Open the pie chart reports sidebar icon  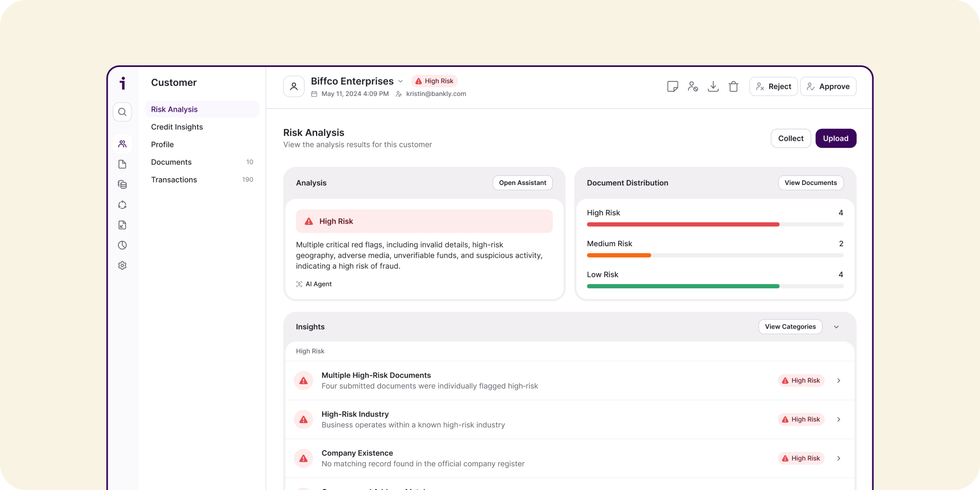(122, 245)
